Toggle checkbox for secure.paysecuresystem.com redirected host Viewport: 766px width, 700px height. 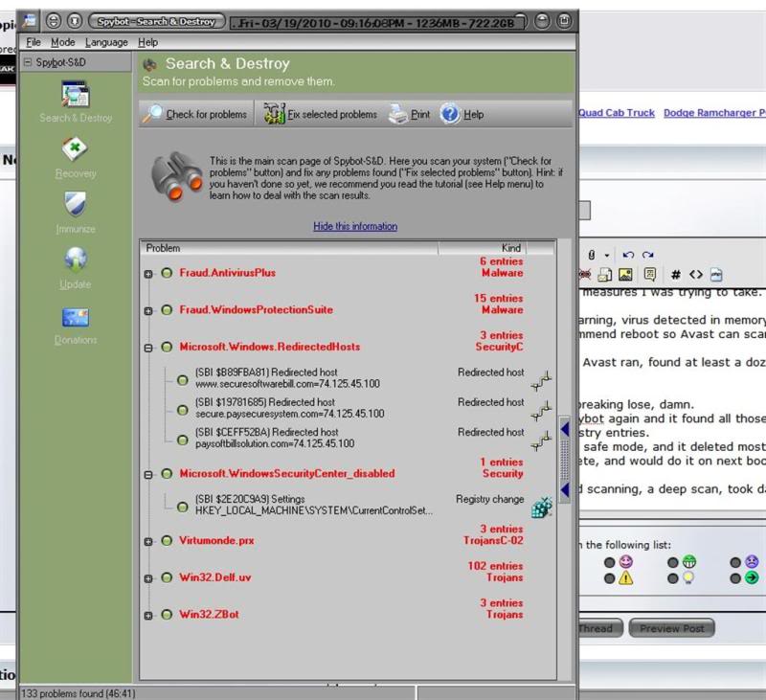click(x=182, y=410)
